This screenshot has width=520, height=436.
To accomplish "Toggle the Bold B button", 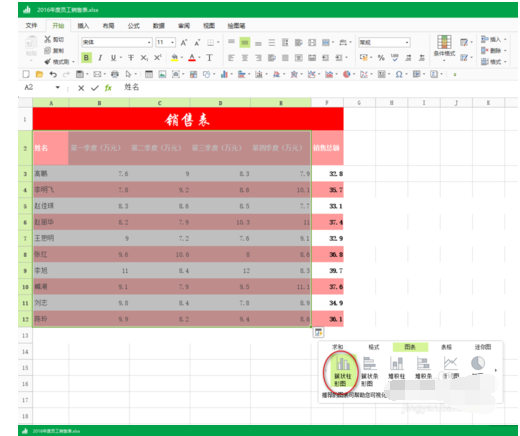I will pos(86,58).
